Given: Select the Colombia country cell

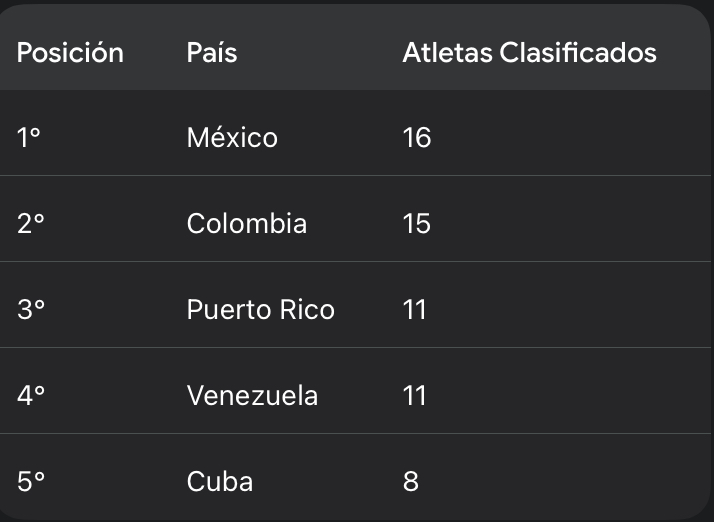Looking at the screenshot, I should pos(246,223).
